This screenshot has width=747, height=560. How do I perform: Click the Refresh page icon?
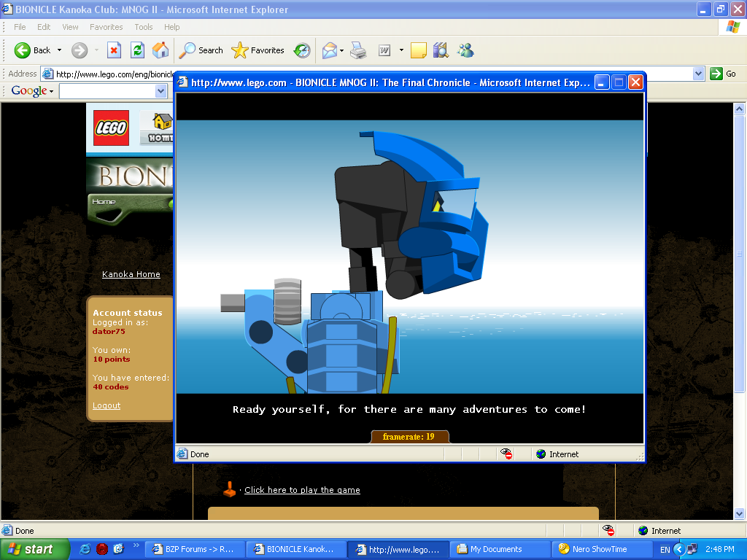(137, 50)
